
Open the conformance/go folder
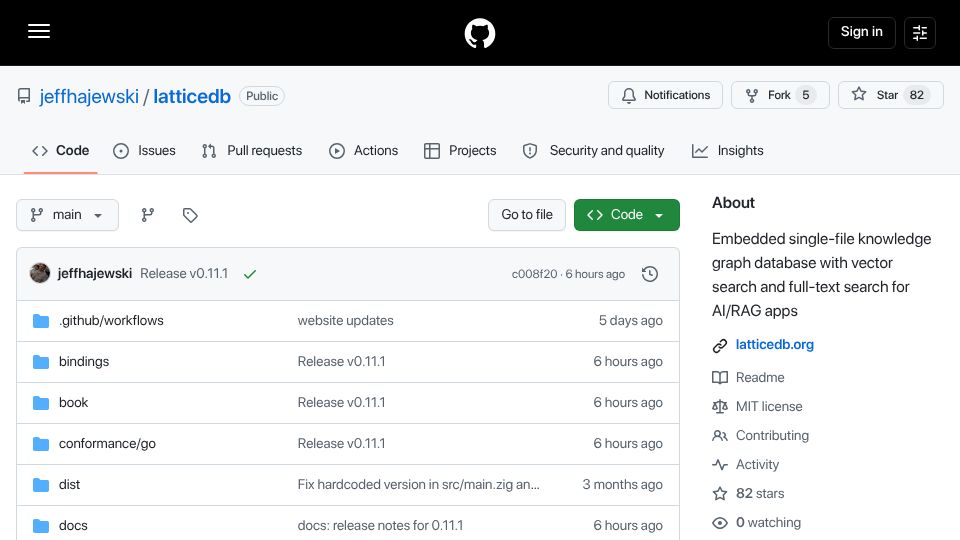point(107,443)
